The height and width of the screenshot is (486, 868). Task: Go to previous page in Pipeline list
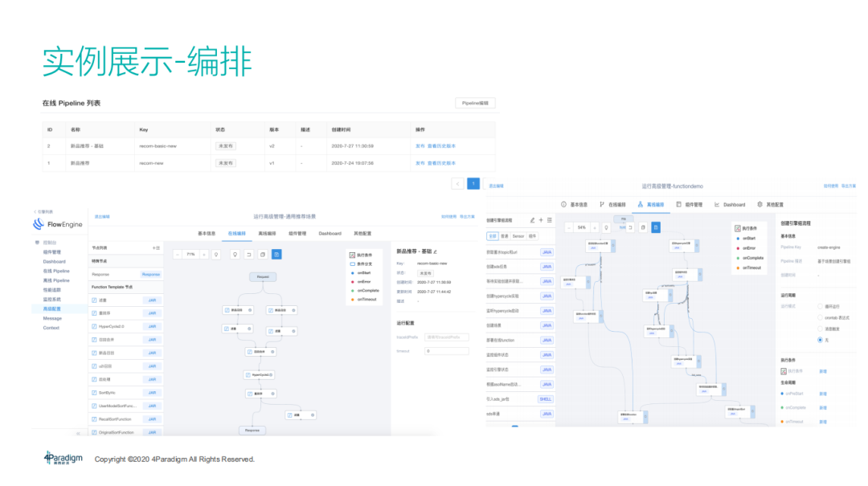click(x=457, y=184)
